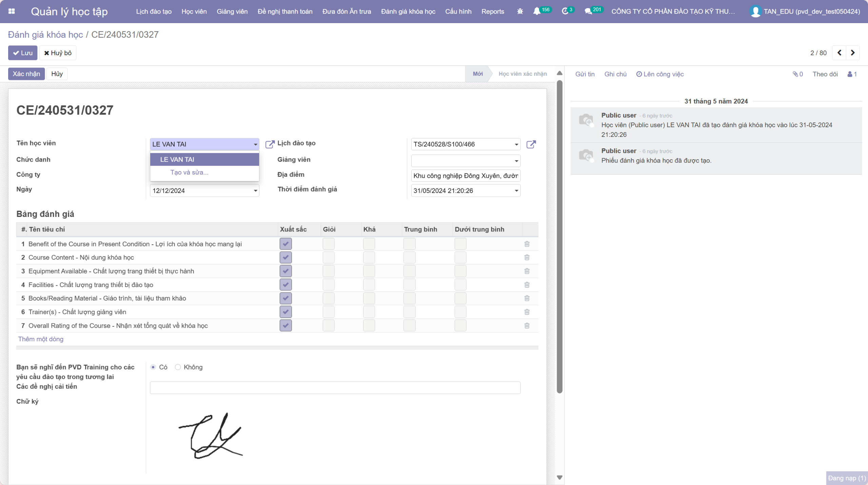Click the Xác nhận button

tap(26, 74)
